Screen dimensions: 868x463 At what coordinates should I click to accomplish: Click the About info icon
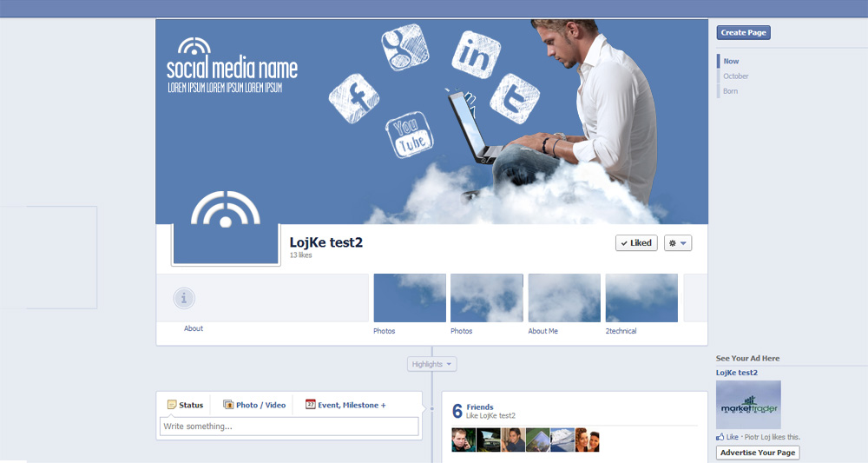click(x=184, y=298)
